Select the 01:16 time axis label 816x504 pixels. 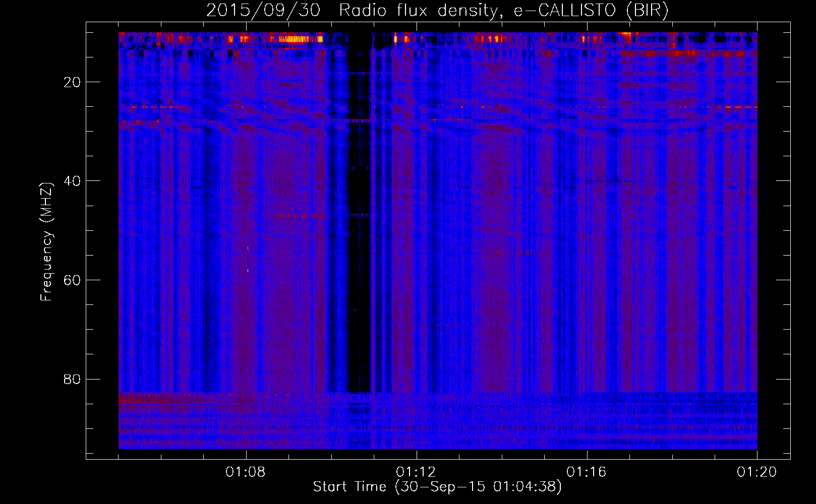point(587,472)
